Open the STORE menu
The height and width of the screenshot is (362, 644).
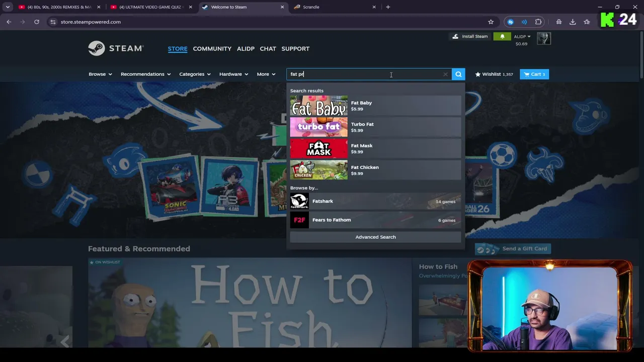point(178,49)
